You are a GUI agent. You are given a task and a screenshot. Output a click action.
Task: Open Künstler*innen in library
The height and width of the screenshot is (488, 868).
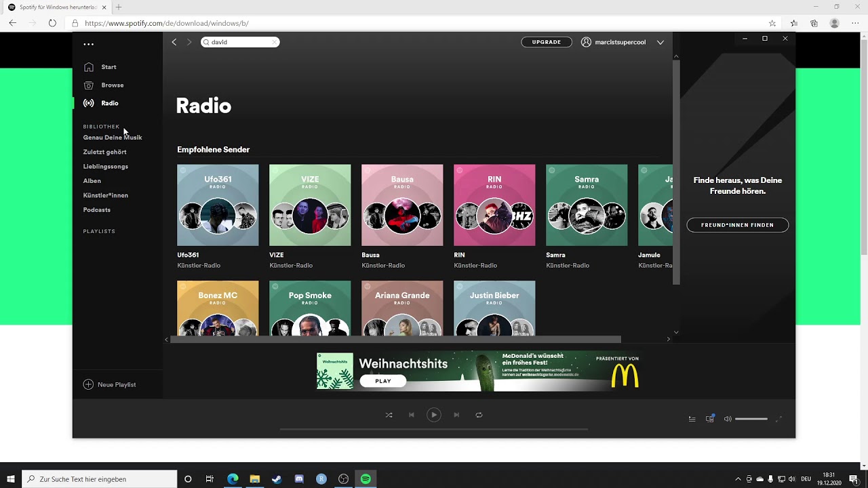[106, 195]
